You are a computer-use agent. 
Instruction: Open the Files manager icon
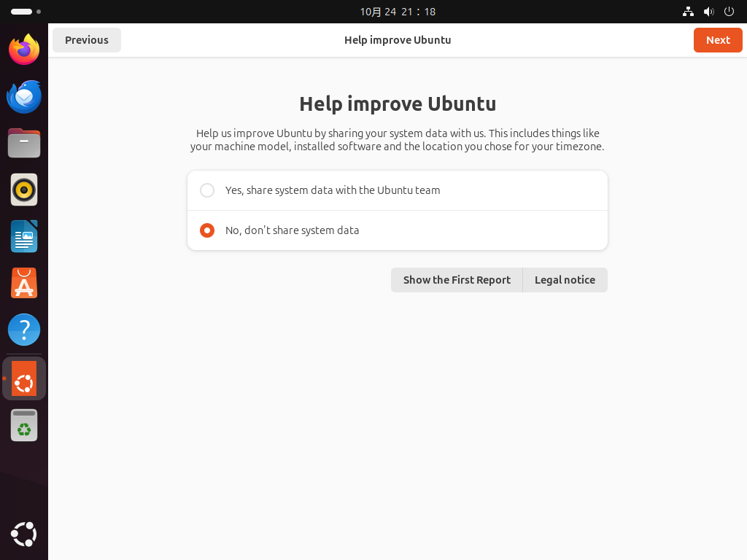coord(24,143)
